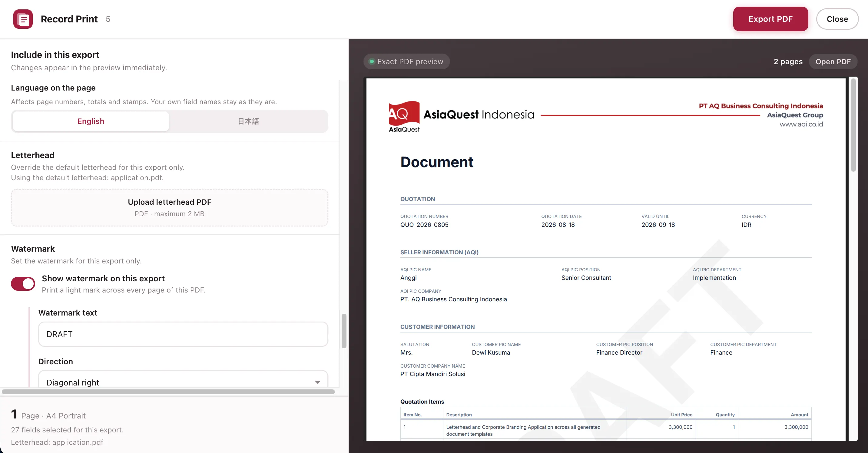This screenshot has width=868, height=453.
Task: Click valid until date 2026-09-18
Action: tap(658, 225)
